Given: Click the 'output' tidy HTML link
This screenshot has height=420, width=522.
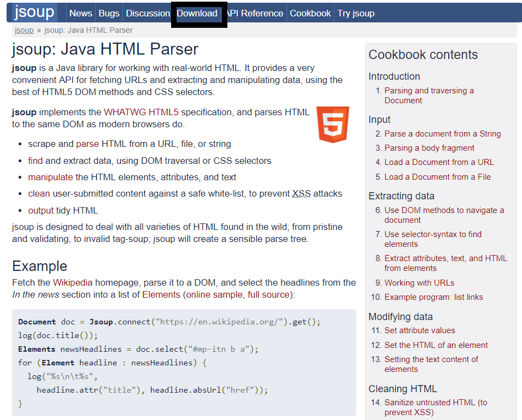Looking at the screenshot, I should [41, 210].
